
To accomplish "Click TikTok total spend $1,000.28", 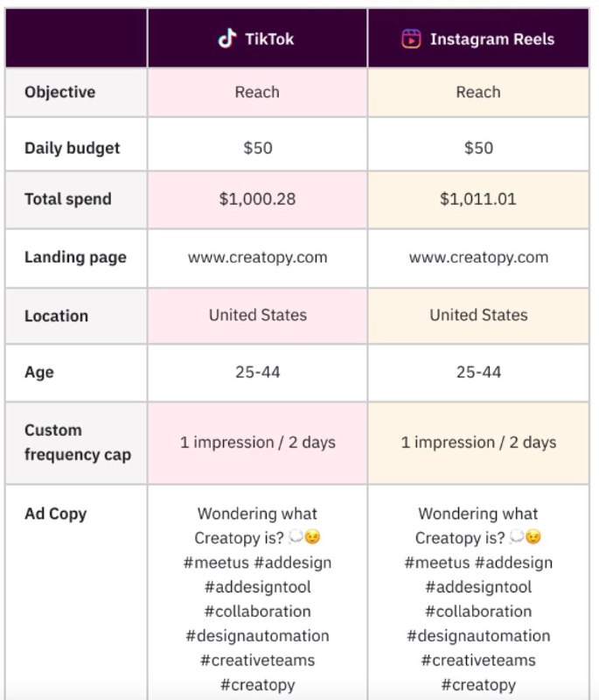I will click(x=257, y=199).
